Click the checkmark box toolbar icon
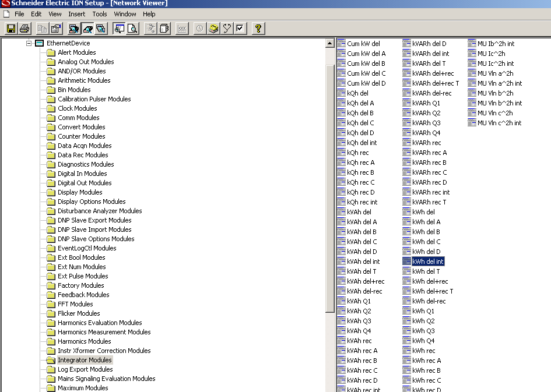 (x=240, y=29)
